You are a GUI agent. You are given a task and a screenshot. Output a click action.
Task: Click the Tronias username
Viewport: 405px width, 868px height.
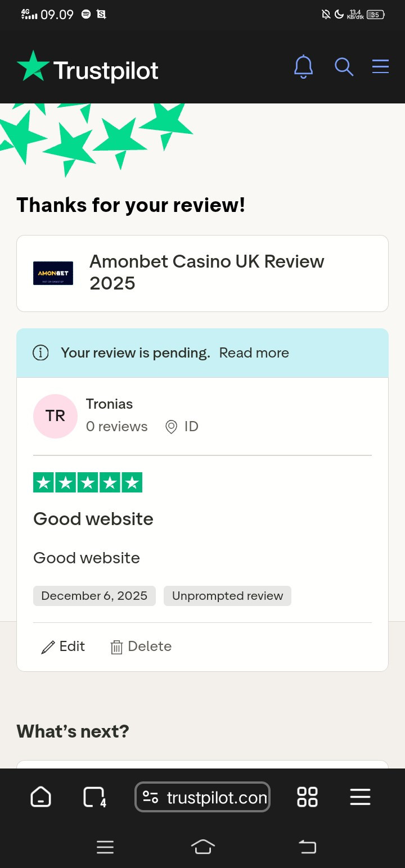pyautogui.click(x=109, y=404)
